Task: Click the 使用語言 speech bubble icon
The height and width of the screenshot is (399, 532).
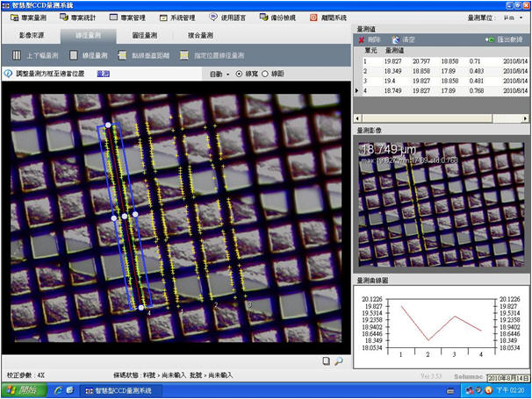Action: (213, 17)
